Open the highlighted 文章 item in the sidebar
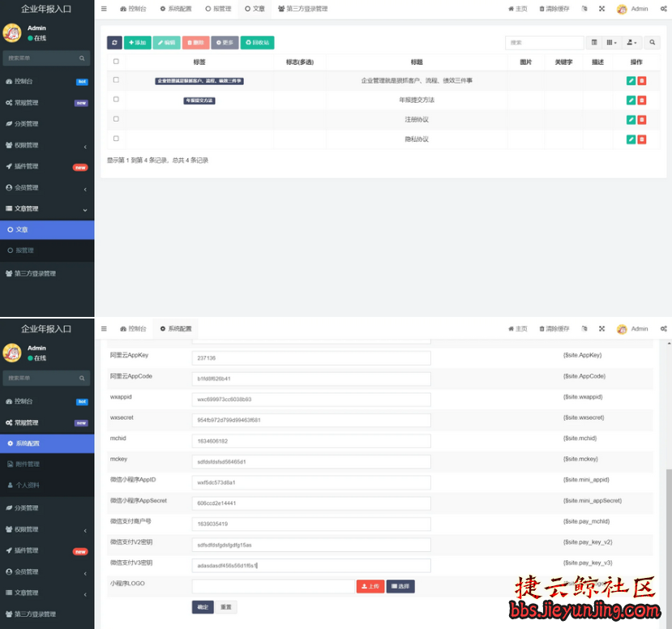 (x=47, y=229)
